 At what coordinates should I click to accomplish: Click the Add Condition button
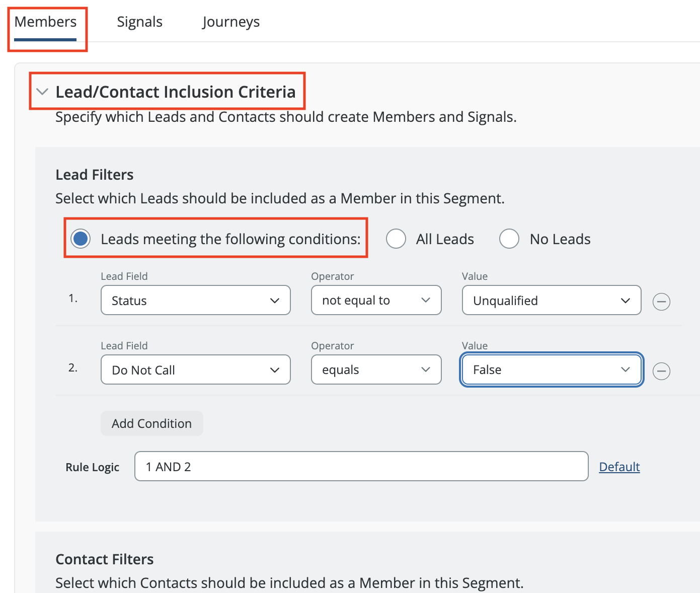[151, 423]
